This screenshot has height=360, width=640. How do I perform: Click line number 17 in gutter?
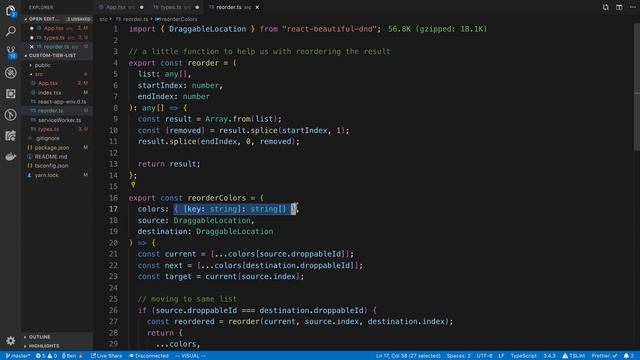click(x=113, y=209)
